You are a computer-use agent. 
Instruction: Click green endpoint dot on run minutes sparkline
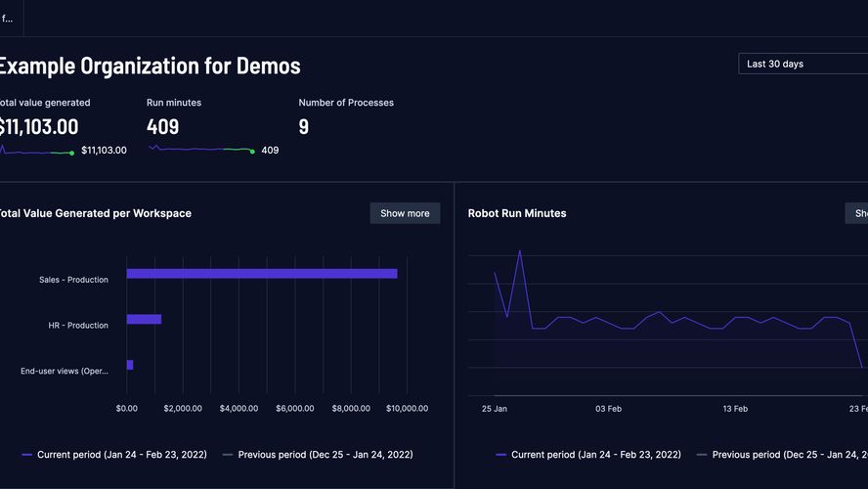[252, 151]
